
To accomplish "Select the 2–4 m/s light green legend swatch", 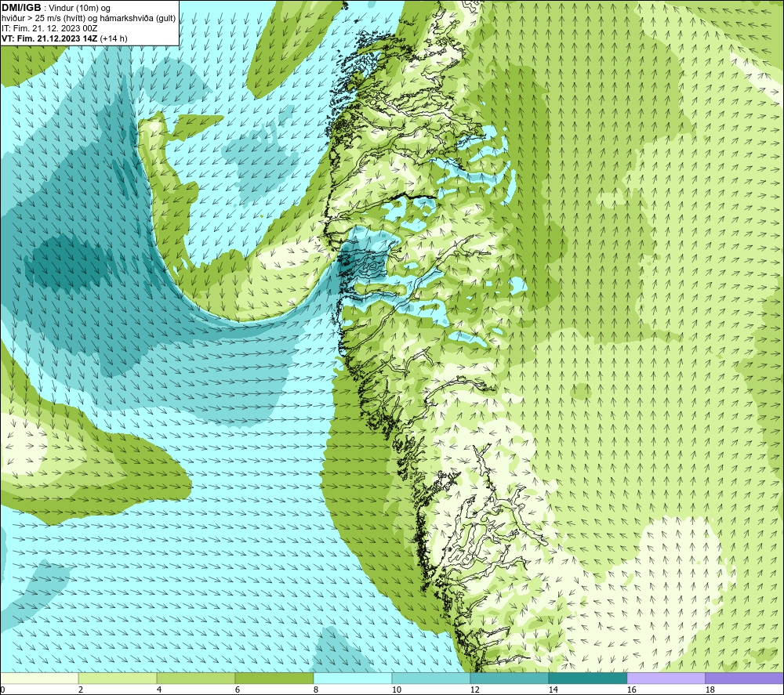I will coord(118,678).
